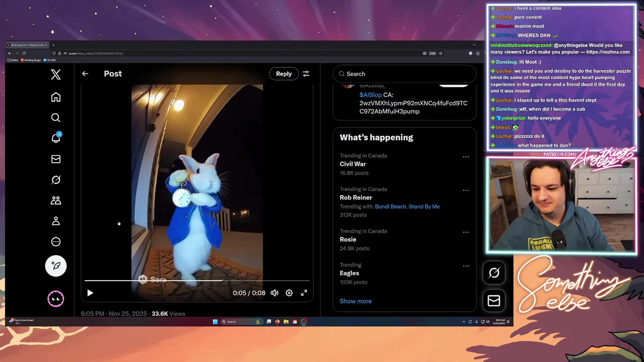Screen dimensions: 644x362
Task: Open Notifications bell in sidebar
Action: [x=56, y=138]
